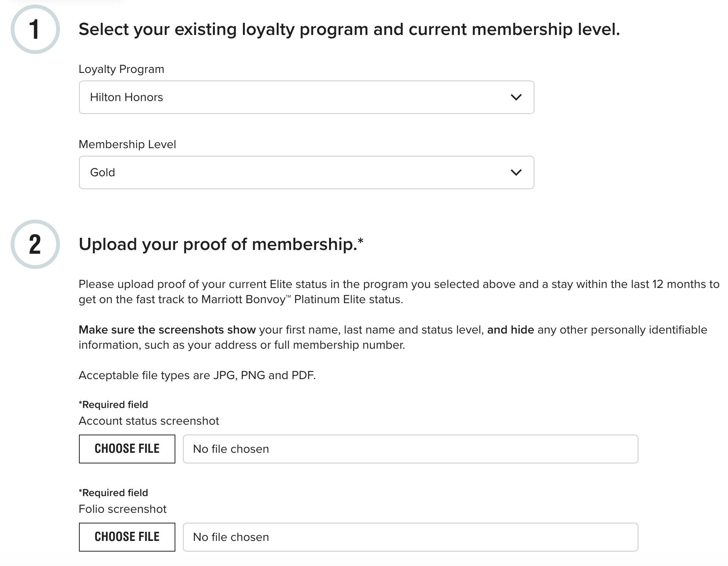Click the Folio screenshot label

(123, 509)
